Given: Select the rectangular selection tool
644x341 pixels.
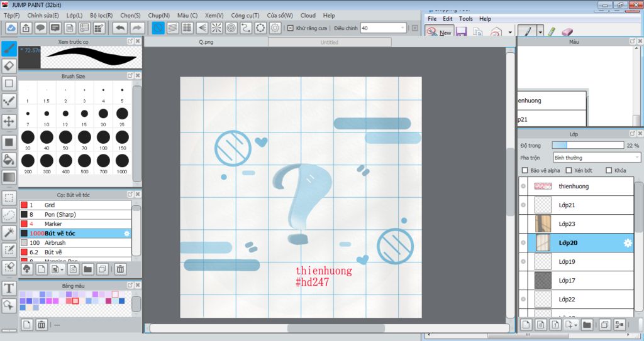Looking at the screenshot, I should coord(9,198).
